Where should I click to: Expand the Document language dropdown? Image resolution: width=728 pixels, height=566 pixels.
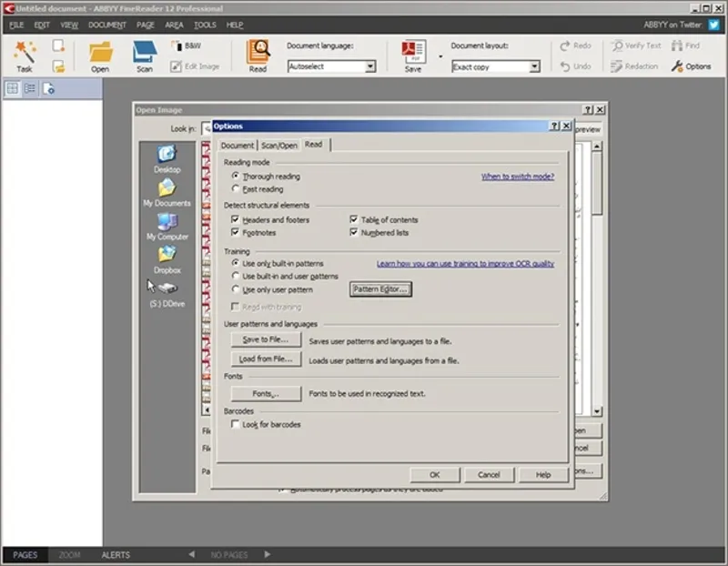point(369,66)
